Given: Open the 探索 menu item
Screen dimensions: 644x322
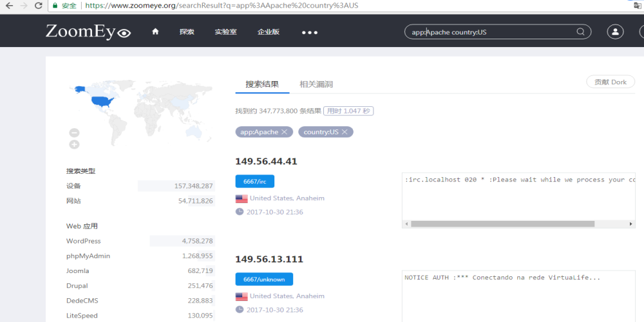Looking at the screenshot, I should [x=187, y=32].
